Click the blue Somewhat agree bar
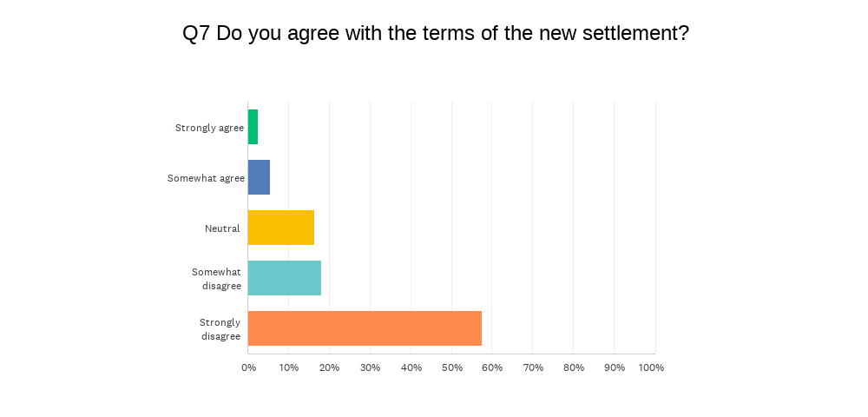868x417 pixels. click(259, 177)
